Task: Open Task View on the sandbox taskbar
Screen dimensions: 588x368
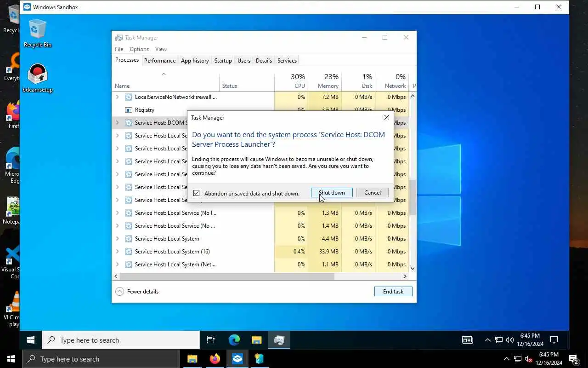Action: (x=211, y=340)
